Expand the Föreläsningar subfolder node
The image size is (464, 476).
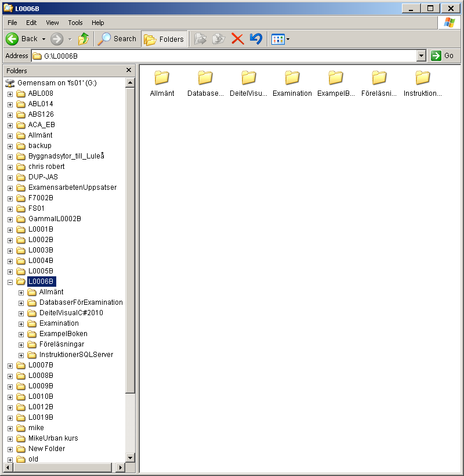tap(21, 345)
